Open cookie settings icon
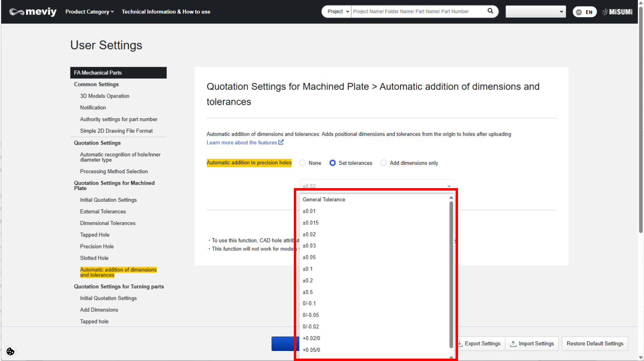 [10, 351]
